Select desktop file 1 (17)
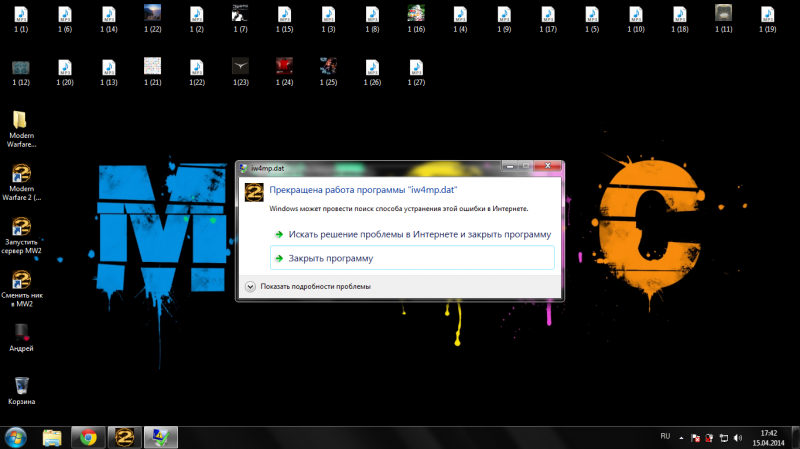Image resolution: width=800 pixels, height=449 pixels. point(547,19)
